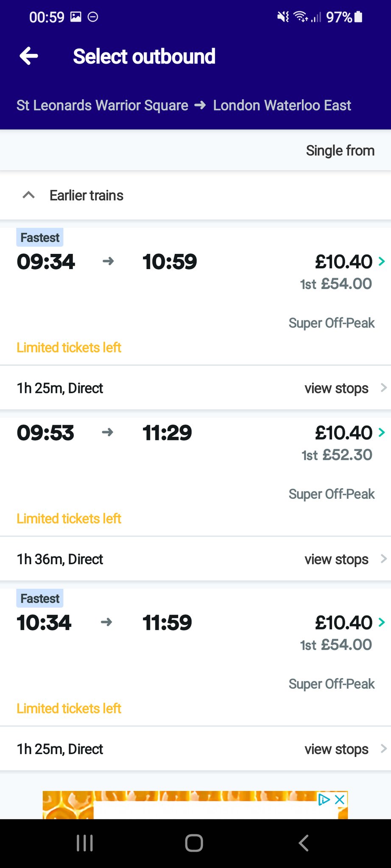Tap the Fastest badge on the 10:34 train
Image resolution: width=391 pixels, height=868 pixels.
point(40,598)
